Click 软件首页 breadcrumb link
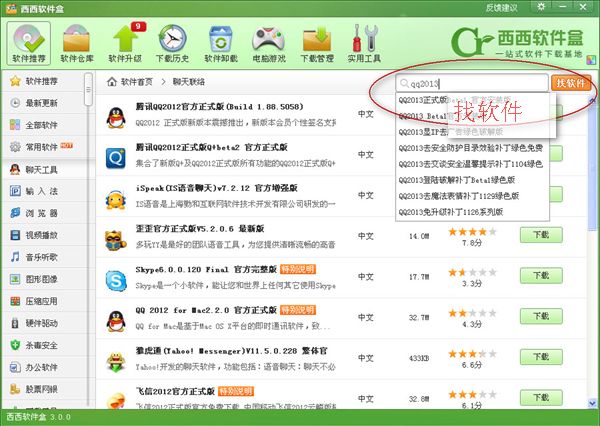Viewport: 600px width, 426px height. pos(137,82)
